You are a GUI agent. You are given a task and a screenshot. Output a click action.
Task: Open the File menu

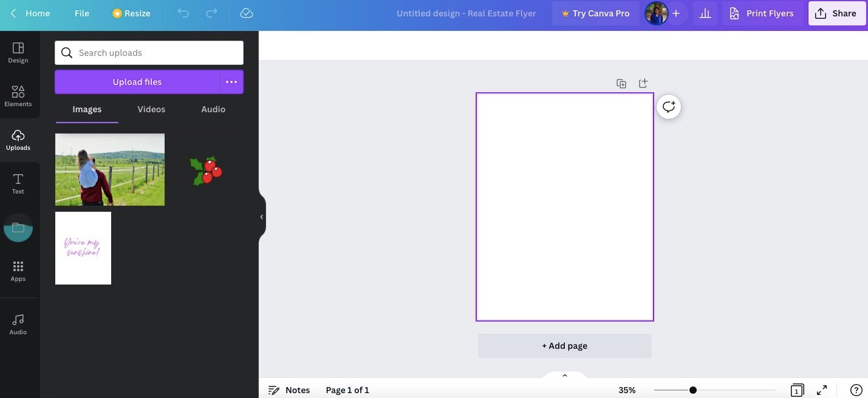(x=82, y=13)
